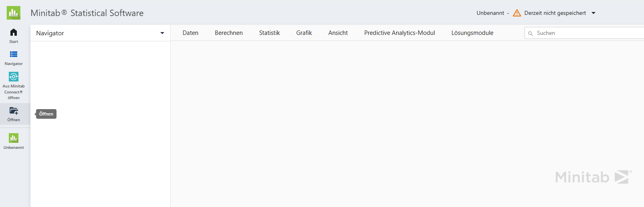The image size is (644, 207).
Task: Open the Grafik menu
Action: coord(304,33)
